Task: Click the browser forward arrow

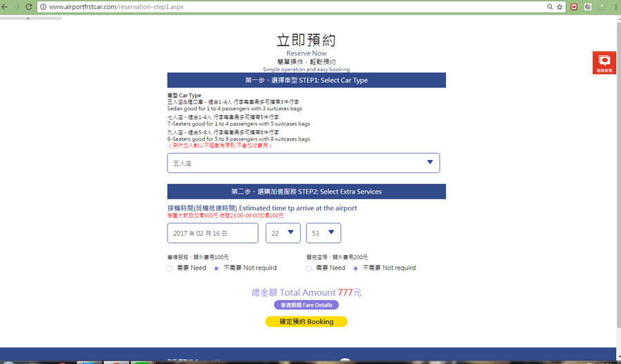Action: point(17,7)
